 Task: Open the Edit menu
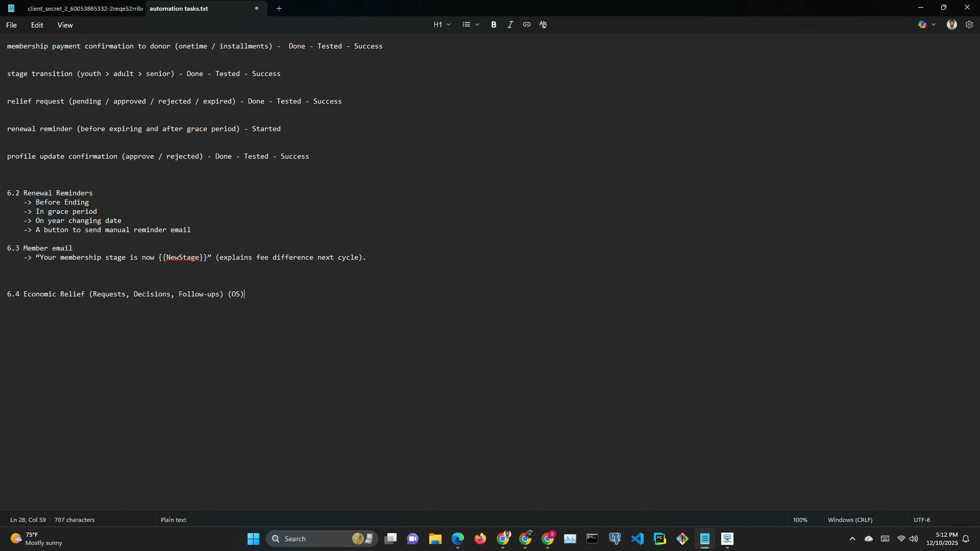[37, 25]
